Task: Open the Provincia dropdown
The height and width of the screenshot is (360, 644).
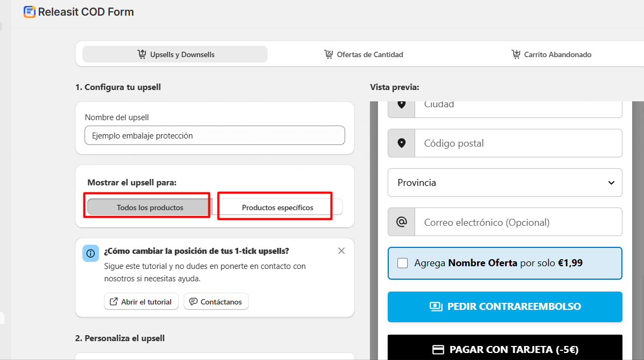Action: 505,183
